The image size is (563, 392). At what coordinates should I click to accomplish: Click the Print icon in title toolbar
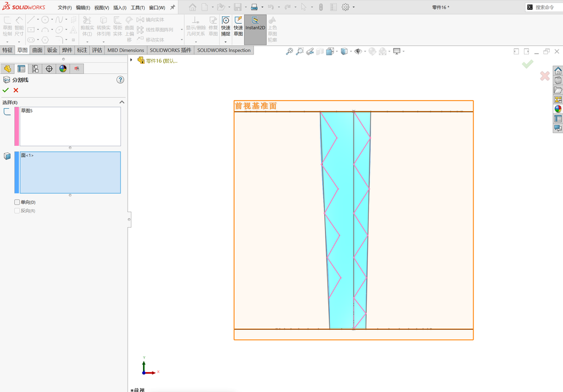point(254,7)
